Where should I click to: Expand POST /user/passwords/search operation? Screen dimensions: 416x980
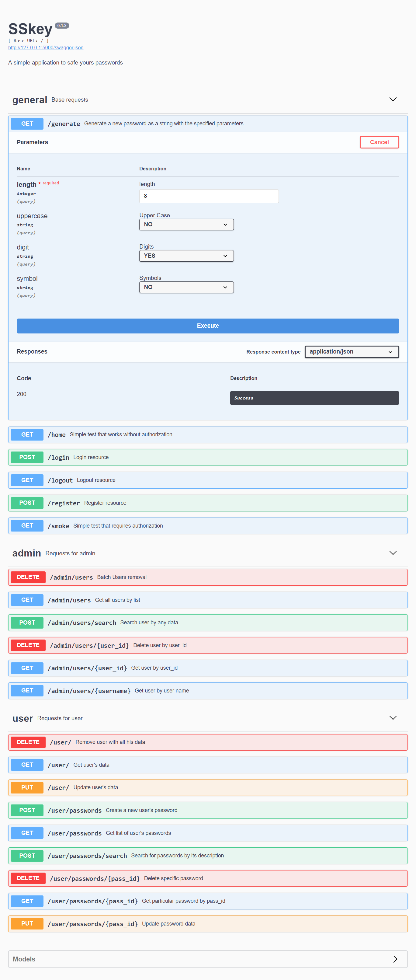tap(208, 856)
